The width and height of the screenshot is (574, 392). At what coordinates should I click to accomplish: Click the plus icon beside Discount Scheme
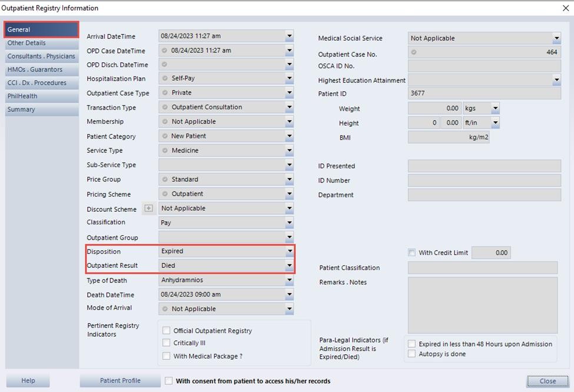(x=148, y=208)
